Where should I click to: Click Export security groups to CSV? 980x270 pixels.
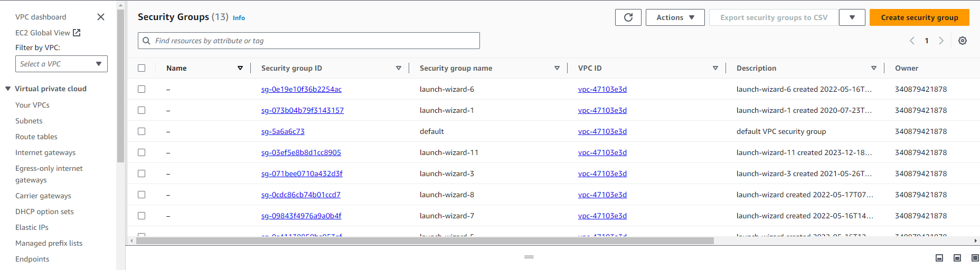coord(774,17)
